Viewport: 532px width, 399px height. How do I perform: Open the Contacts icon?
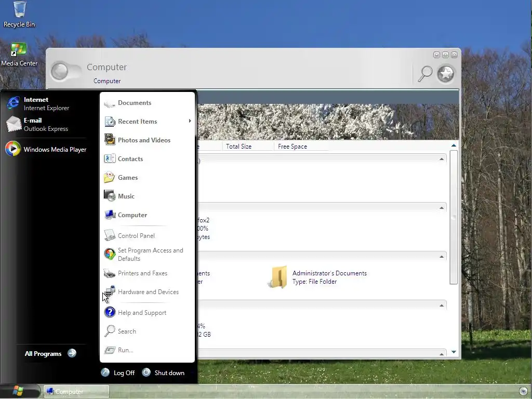(110, 158)
